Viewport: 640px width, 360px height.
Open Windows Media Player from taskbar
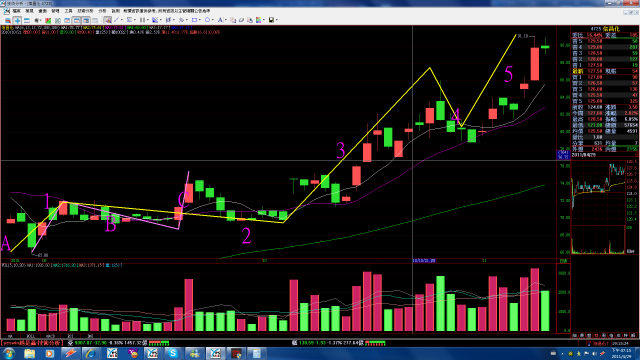coord(49,353)
